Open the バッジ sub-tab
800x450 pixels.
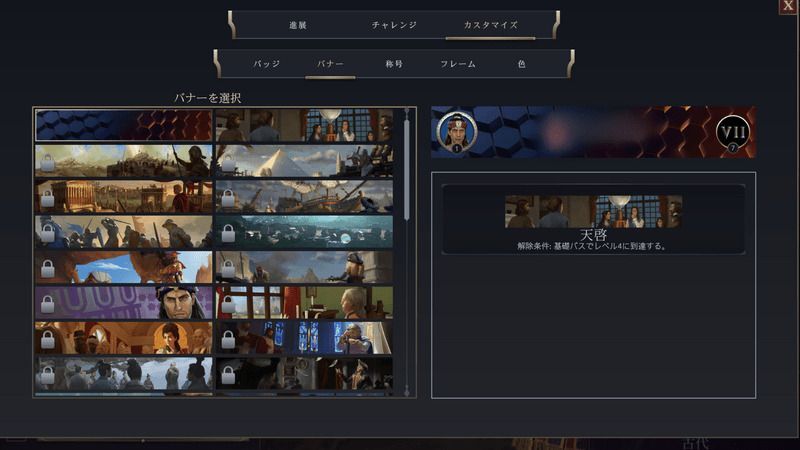point(266,64)
